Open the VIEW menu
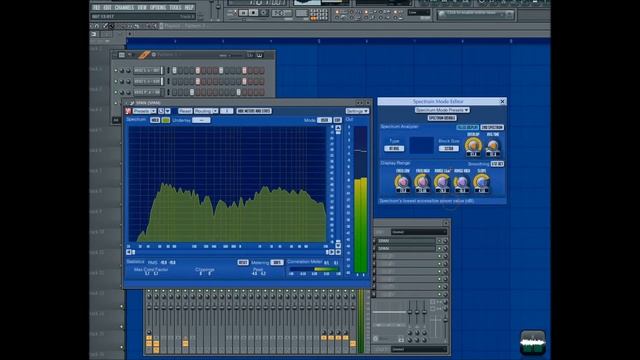This screenshot has height=360, width=640. (x=142, y=7)
